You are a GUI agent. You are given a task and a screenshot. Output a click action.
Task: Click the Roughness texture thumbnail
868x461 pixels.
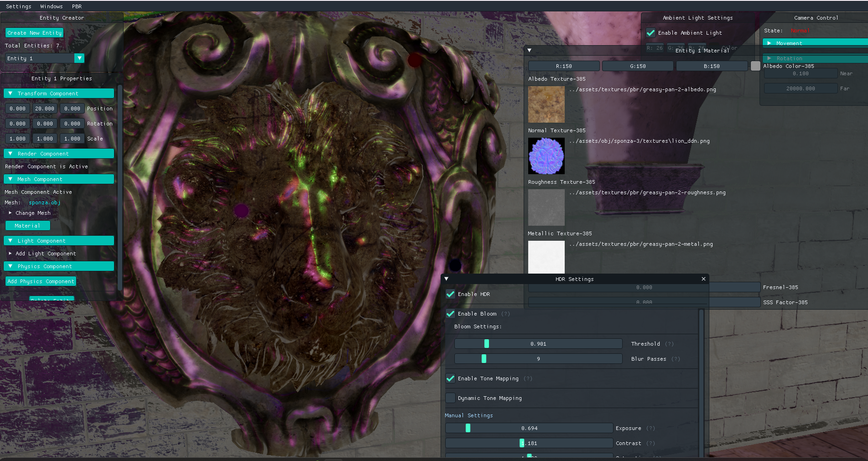pyautogui.click(x=546, y=207)
